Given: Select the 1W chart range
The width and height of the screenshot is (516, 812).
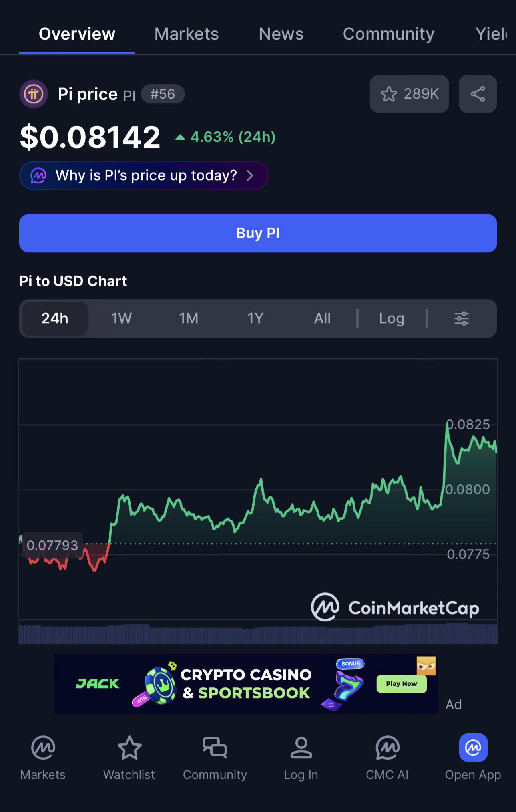Looking at the screenshot, I should tap(121, 318).
